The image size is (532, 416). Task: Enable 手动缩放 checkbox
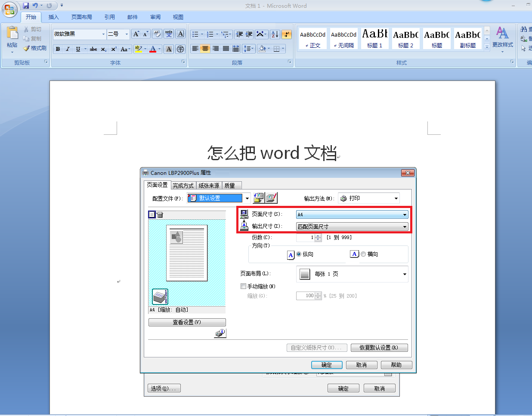(244, 286)
